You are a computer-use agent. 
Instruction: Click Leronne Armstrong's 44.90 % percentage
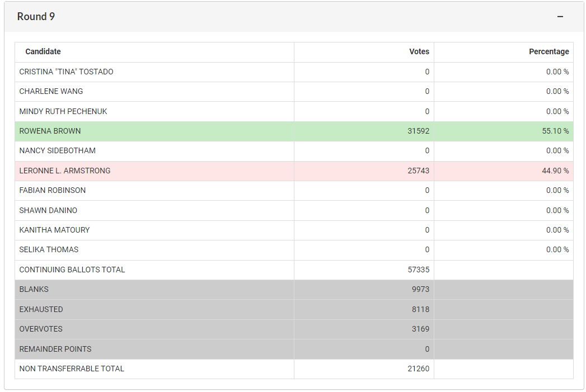555,171
